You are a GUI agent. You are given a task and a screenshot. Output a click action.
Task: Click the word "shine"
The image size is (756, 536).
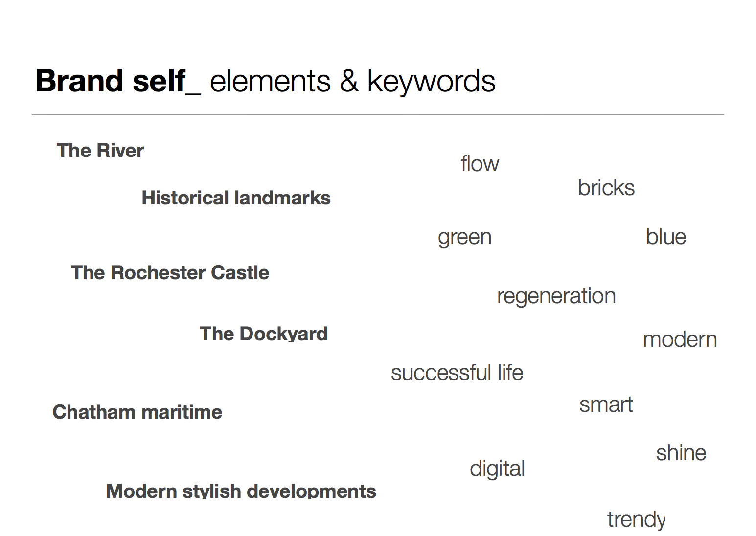(681, 453)
